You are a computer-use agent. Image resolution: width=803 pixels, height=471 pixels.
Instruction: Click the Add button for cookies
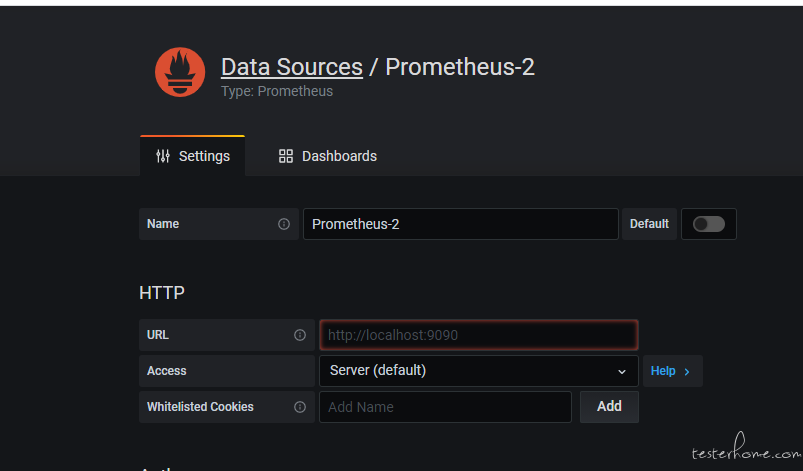[x=609, y=407]
